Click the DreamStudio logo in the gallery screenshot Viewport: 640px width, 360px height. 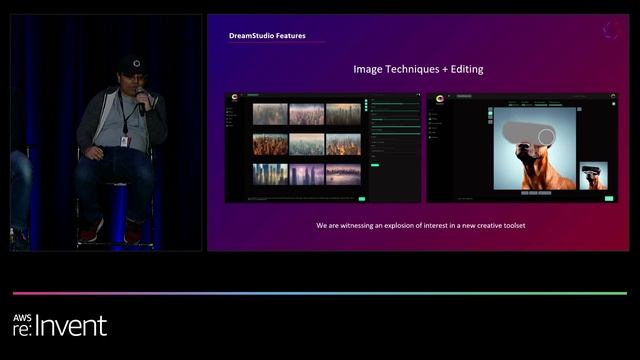pos(234,98)
